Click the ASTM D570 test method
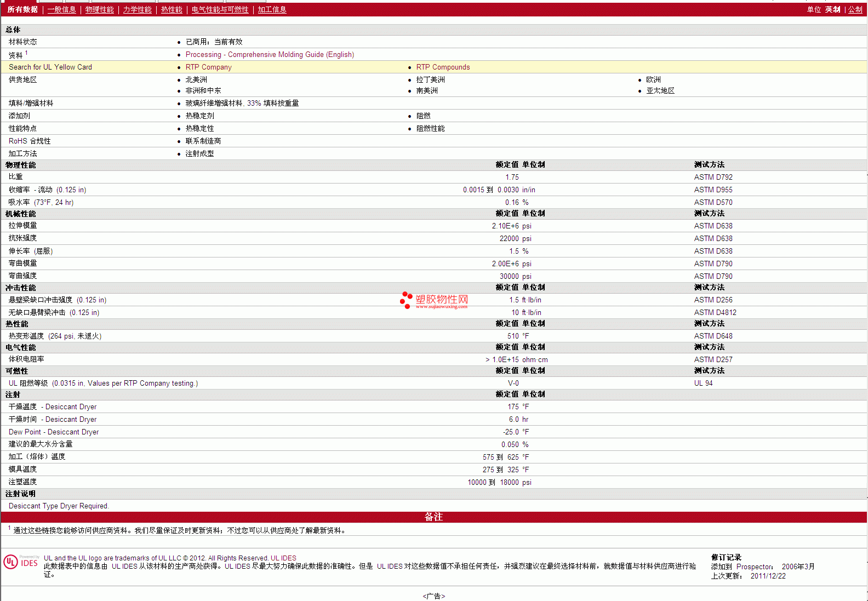The width and height of the screenshot is (868, 601). tap(713, 203)
